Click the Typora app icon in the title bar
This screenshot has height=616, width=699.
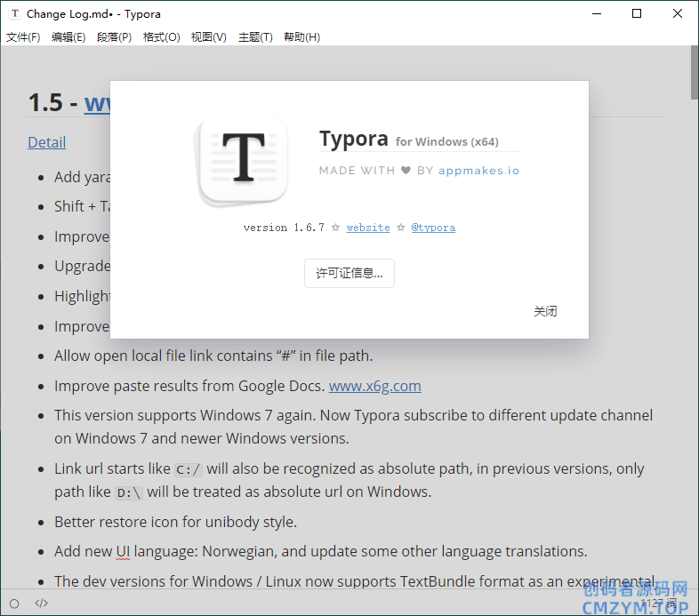pos(14,14)
